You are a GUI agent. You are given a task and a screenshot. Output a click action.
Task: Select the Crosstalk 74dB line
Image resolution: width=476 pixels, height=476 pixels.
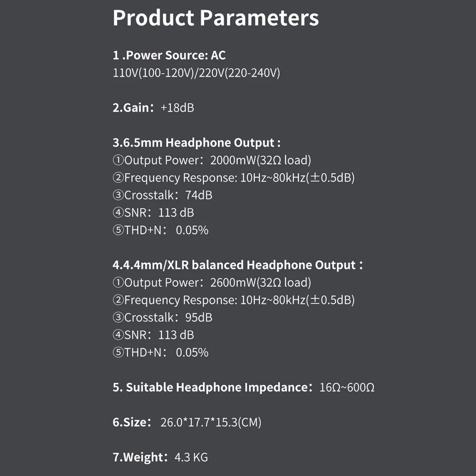162,195
